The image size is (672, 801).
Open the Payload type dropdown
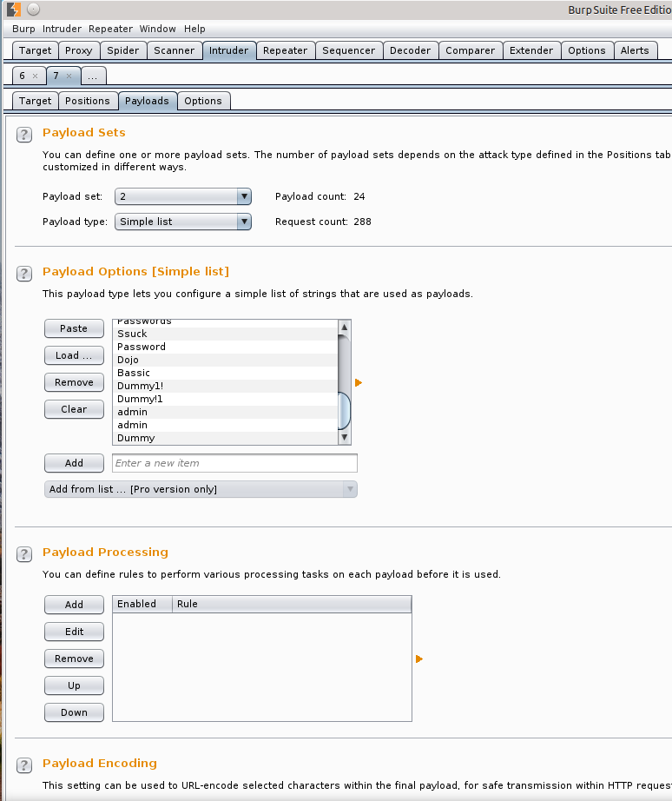pos(183,222)
